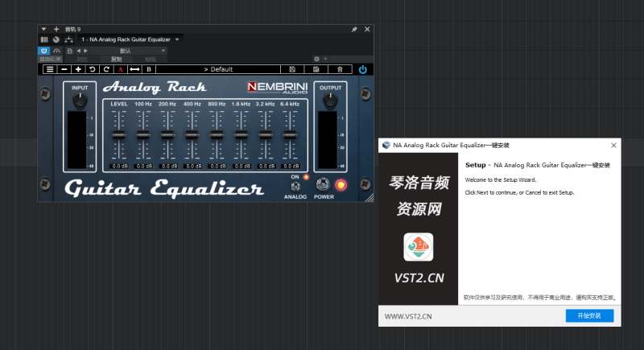Screen dimensions: 644x350
Task: Save the current preset
Action: coord(292,69)
